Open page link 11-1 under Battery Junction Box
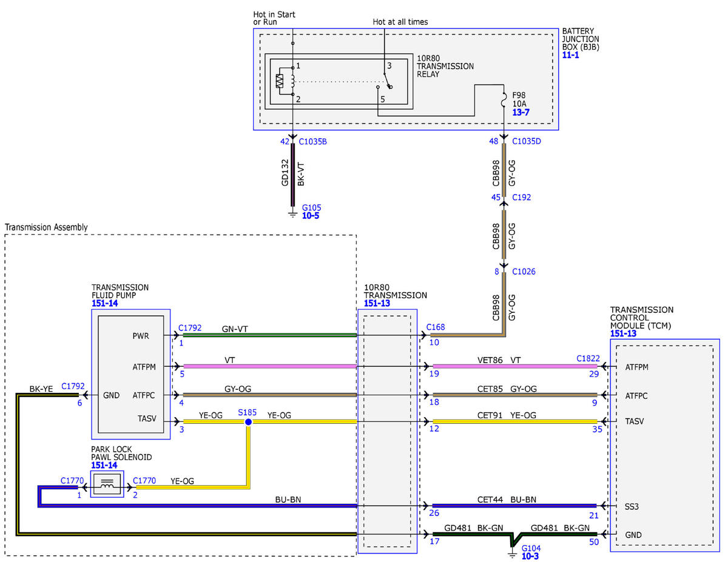 [570, 55]
